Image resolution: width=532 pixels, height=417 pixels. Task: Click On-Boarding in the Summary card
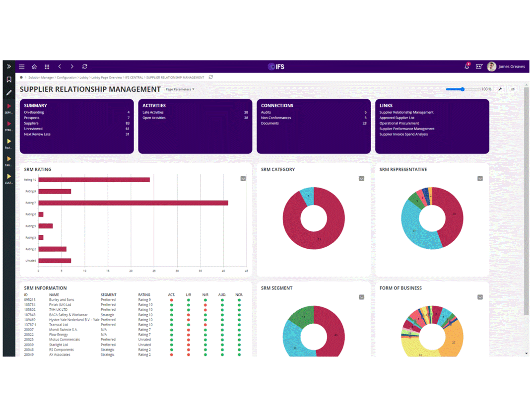click(34, 112)
